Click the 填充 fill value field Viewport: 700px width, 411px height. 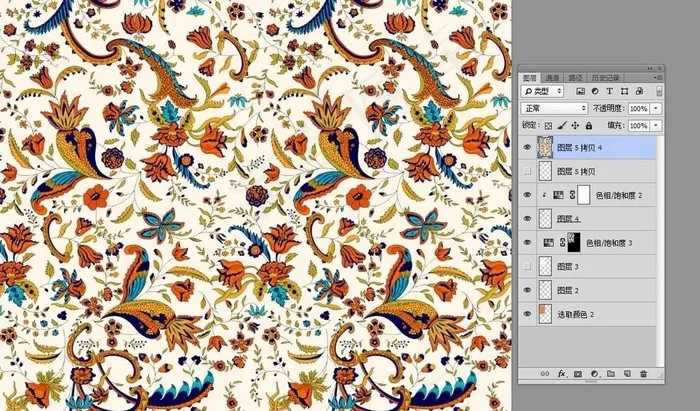click(x=638, y=126)
